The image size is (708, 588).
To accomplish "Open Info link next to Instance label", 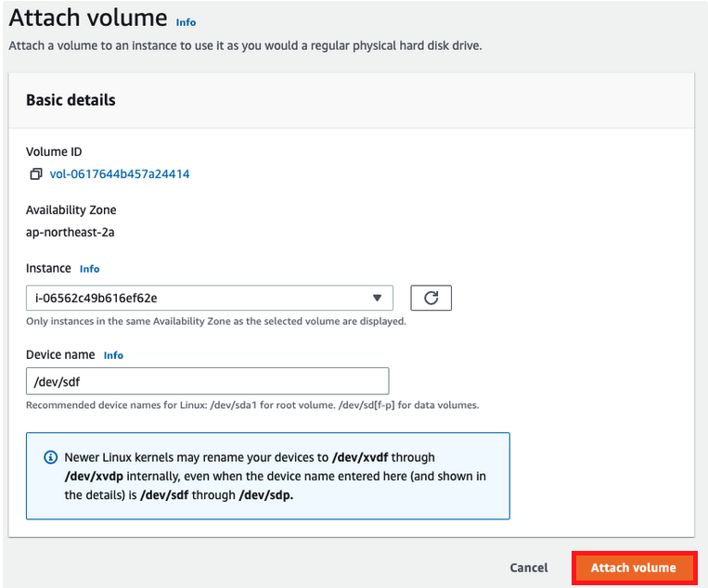I will coord(89,269).
